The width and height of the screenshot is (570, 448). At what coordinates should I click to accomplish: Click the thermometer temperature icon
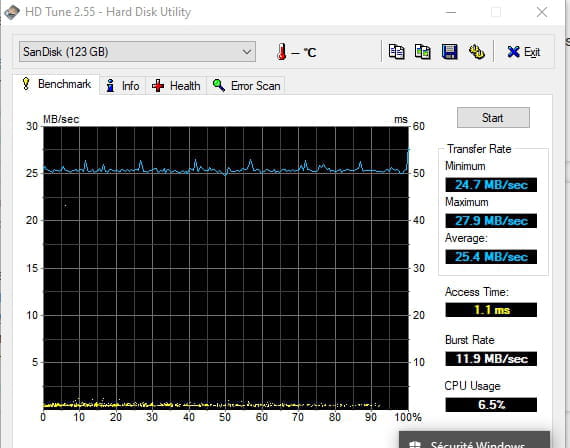click(281, 52)
